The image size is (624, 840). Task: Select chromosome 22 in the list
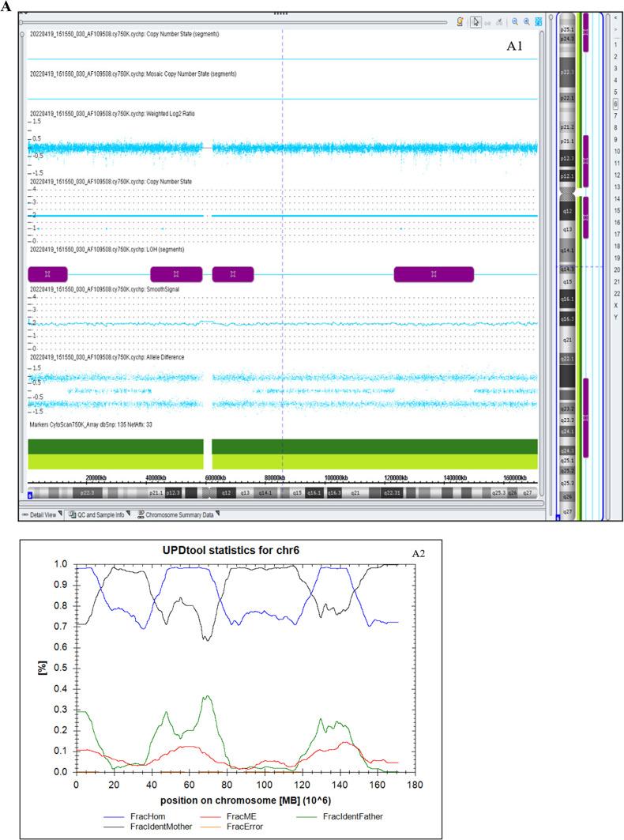pos(617,294)
